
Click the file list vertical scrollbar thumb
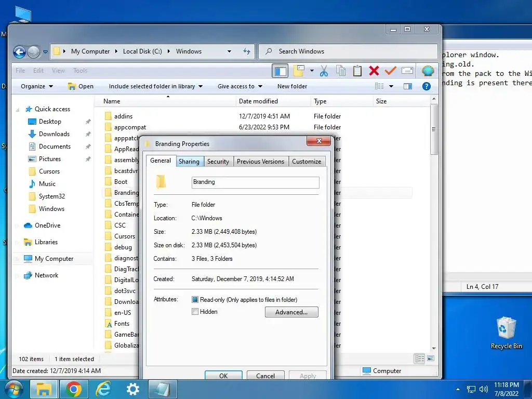[x=434, y=129]
